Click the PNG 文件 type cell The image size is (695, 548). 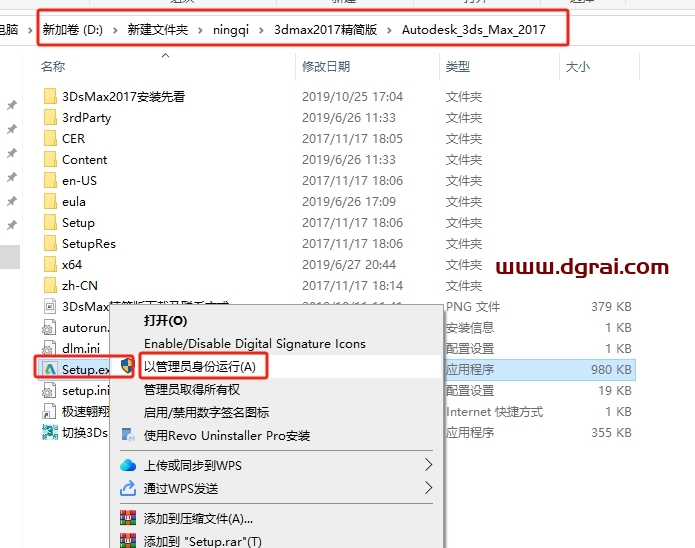click(473, 306)
